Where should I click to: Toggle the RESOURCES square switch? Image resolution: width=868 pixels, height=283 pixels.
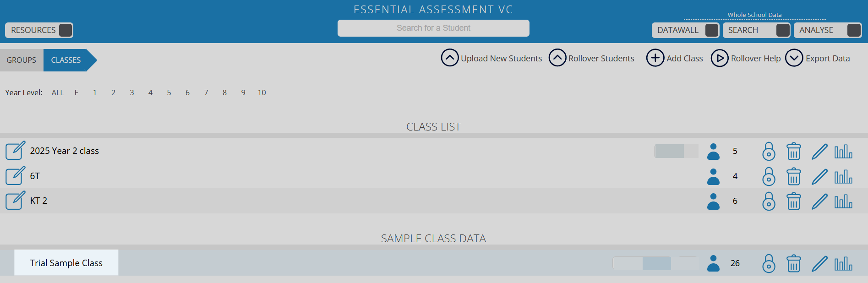pos(66,30)
